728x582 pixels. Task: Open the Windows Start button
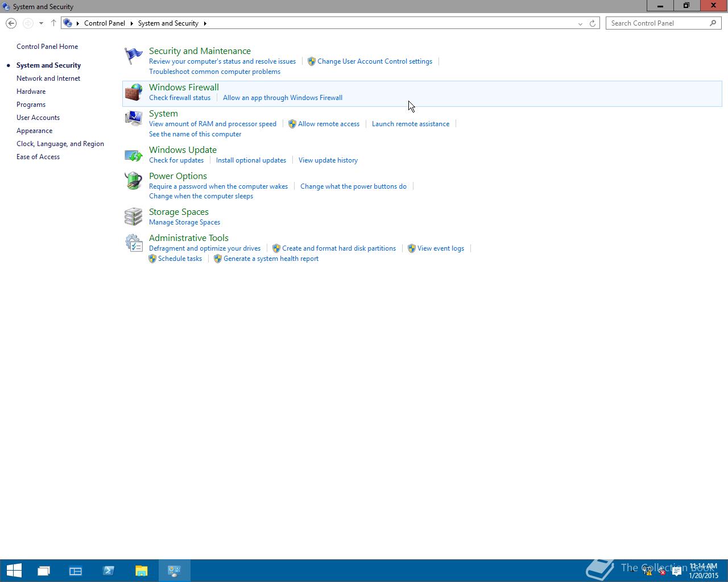(14, 571)
